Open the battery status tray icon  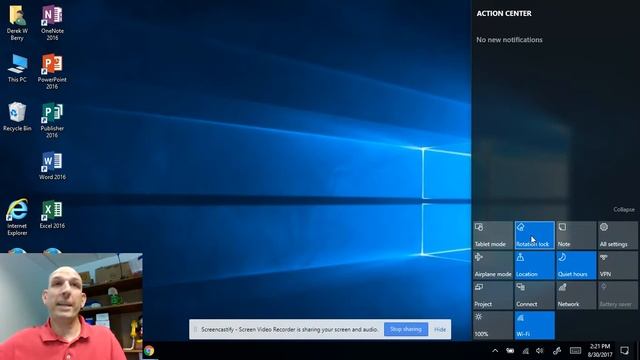[x=510, y=351]
